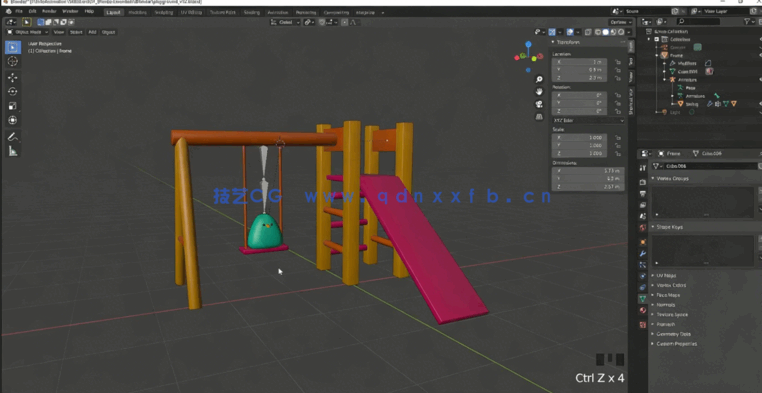Viewport: 762px width, 393px height.
Task: Click the pan view hand icon
Action: tap(539, 92)
